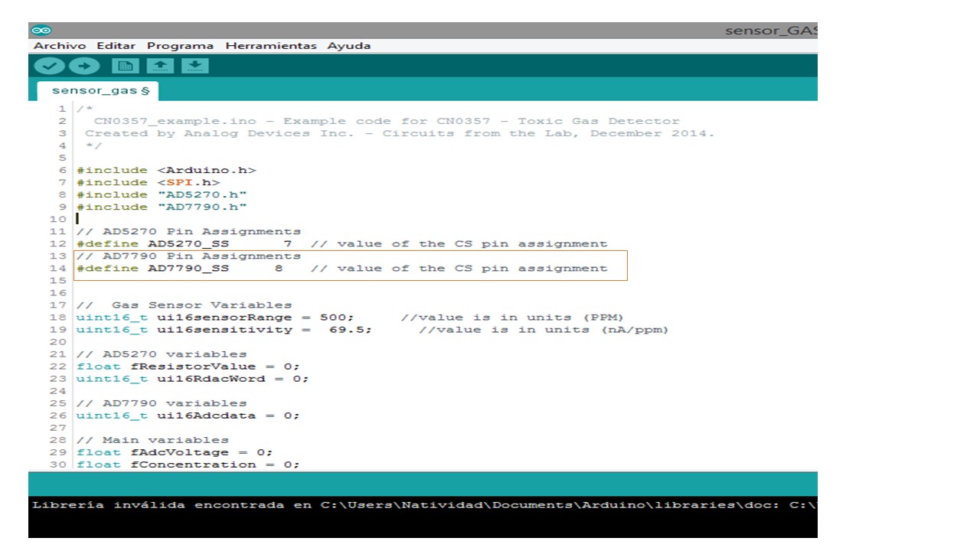Click '#define AD5270_SS' line
This screenshot has height=551, width=980.
[x=341, y=244]
